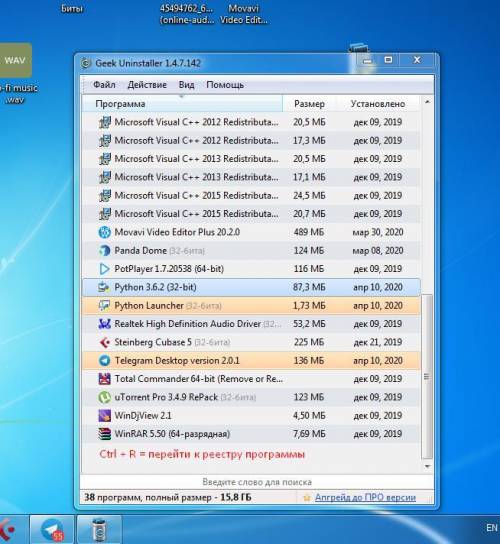
Task: Click the 38 программ status bar text
Action: pos(168,498)
